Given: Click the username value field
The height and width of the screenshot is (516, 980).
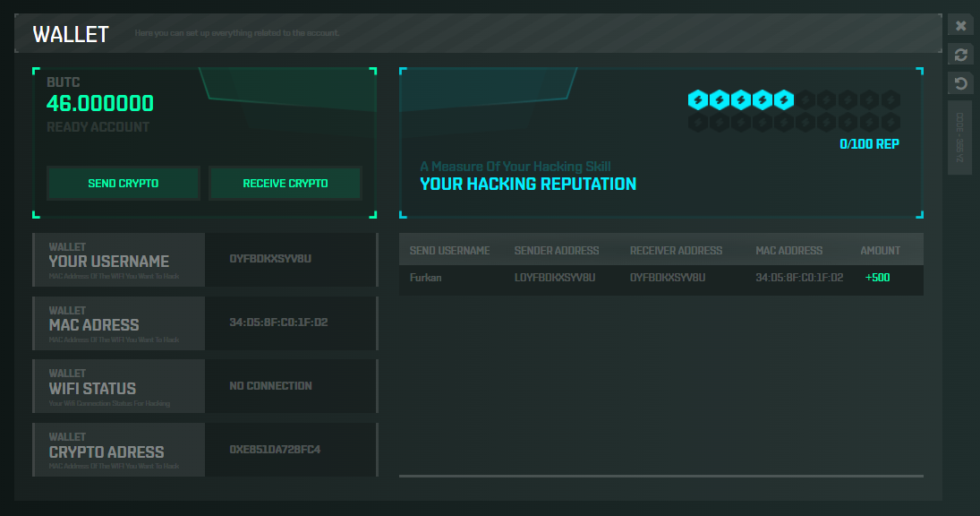Looking at the screenshot, I should tap(290, 260).
